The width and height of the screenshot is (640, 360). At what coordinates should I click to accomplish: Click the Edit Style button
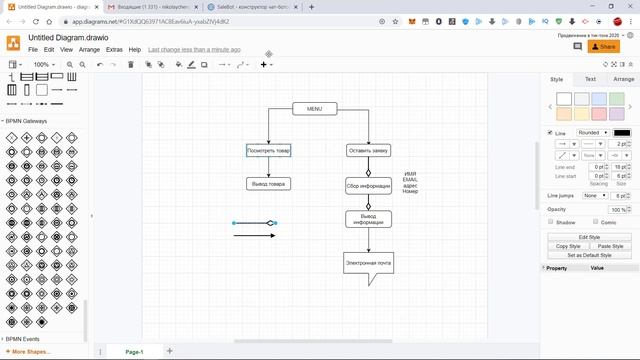point(589,237)
